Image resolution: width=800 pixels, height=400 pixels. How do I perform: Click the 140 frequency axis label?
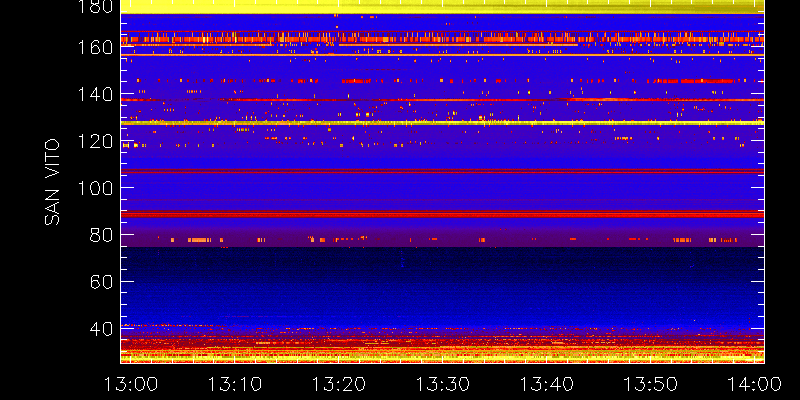tap(95, 94)
